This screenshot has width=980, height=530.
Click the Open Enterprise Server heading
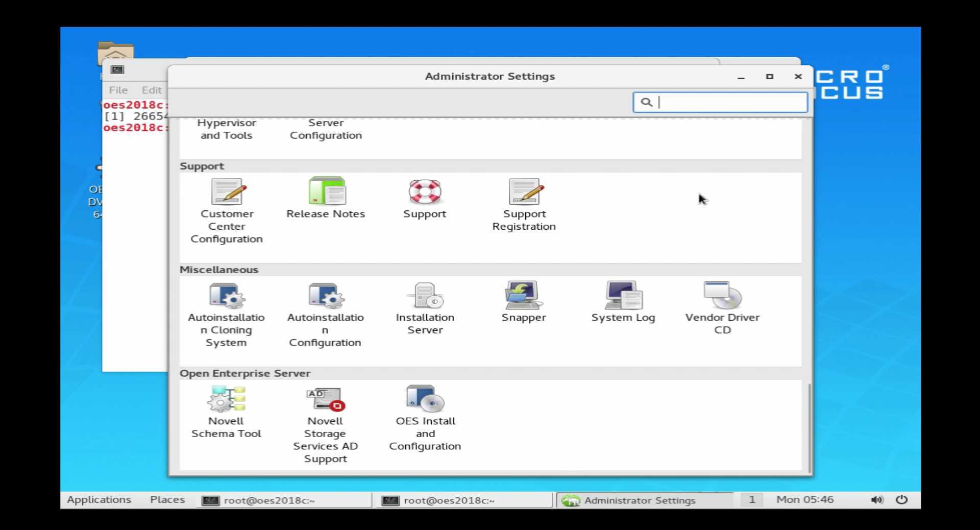tap(245, 373)
